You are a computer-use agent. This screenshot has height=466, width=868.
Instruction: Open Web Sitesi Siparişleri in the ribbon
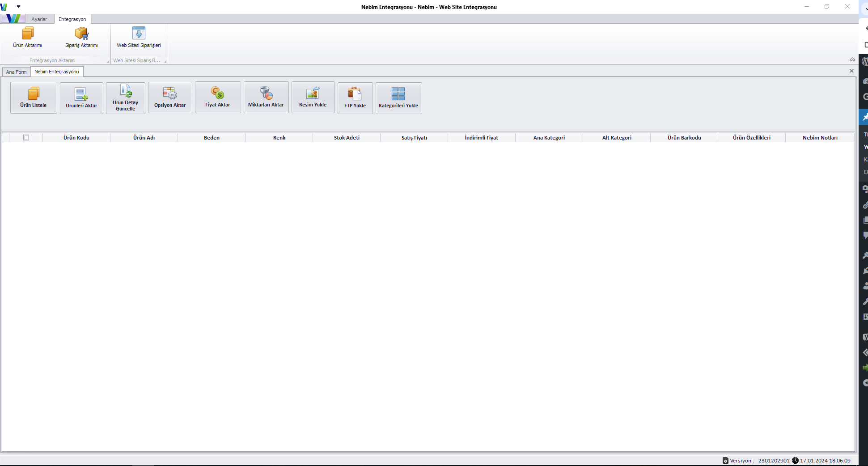139,38
